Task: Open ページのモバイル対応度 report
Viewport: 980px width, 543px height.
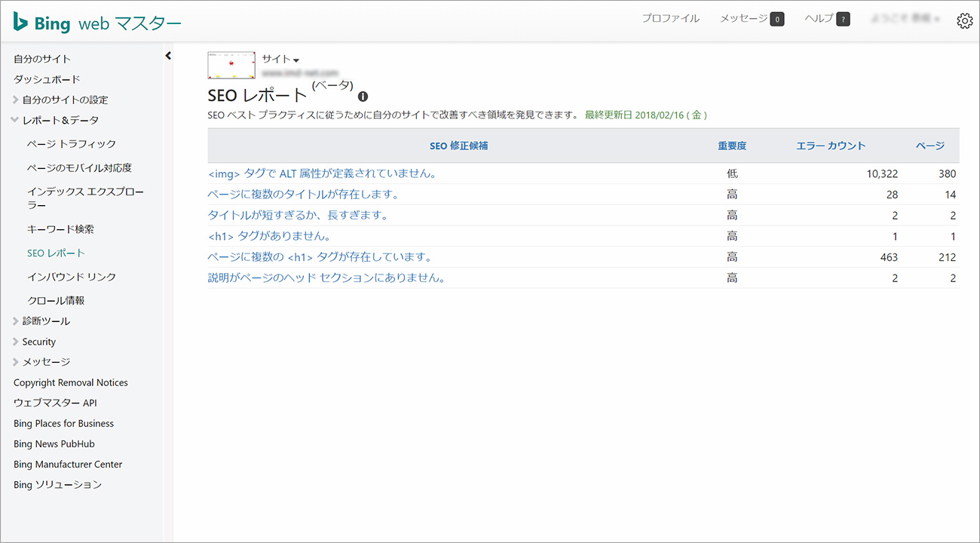Action: 79,168
